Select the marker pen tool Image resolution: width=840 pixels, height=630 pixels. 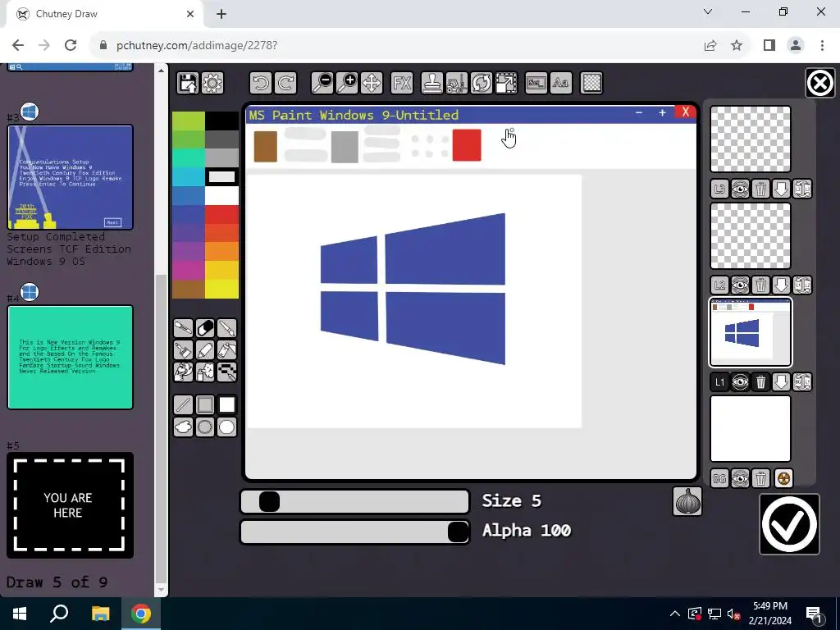point(205,349)
